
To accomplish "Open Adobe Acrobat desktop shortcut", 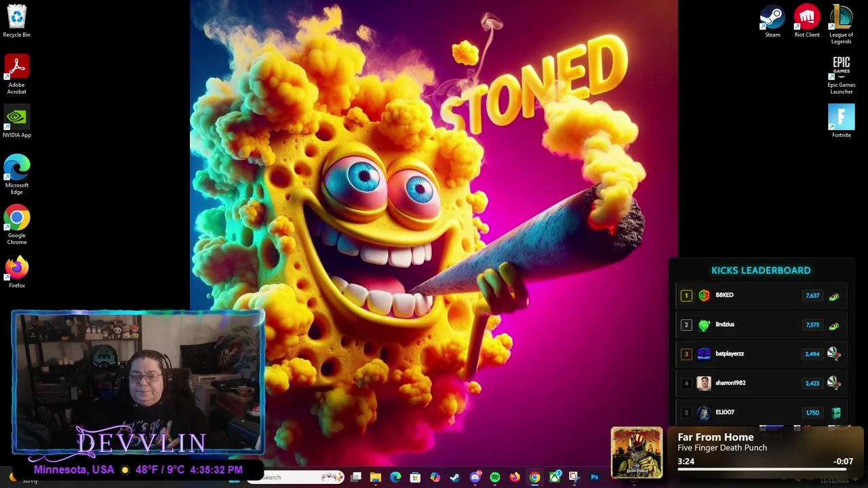I will coord(16,75).
